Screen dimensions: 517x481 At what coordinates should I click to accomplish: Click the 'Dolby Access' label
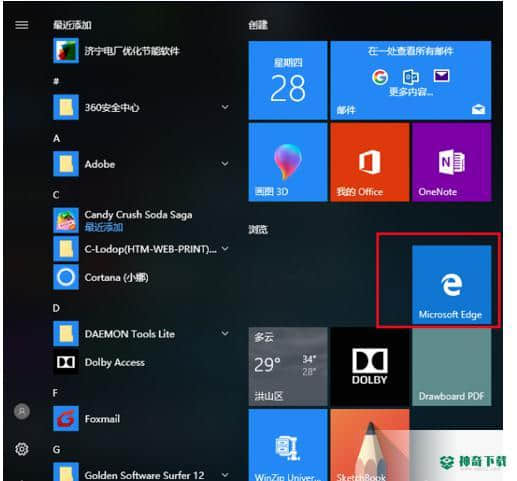[115, 362]
